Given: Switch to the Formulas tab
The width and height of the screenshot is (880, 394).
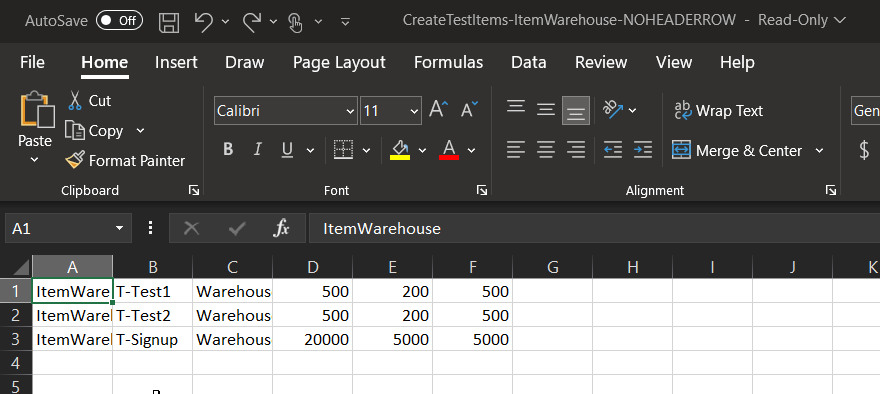Looking at the screenshot, I should click(x=448, y=62).
